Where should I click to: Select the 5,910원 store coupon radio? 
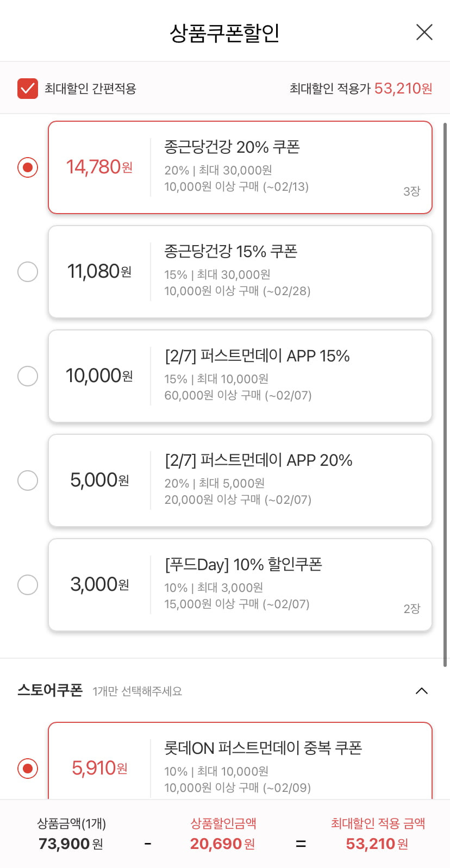(x=28, y=769)
